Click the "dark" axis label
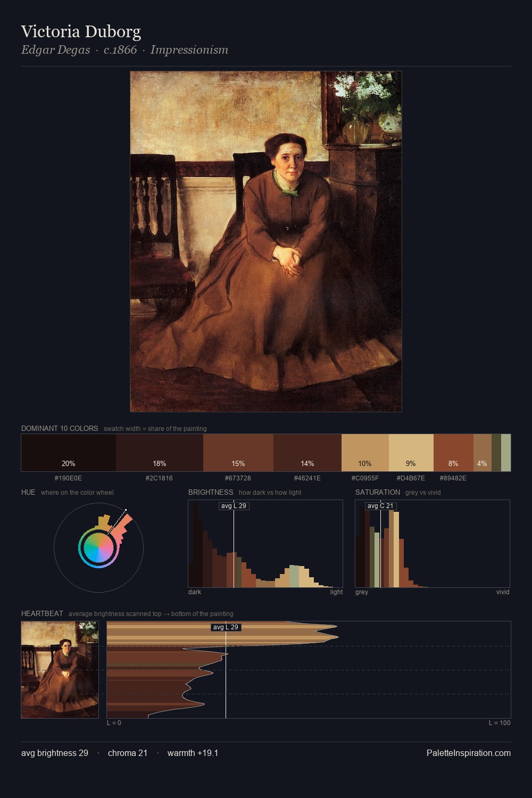The image size is (532, 798). point(195,592)
